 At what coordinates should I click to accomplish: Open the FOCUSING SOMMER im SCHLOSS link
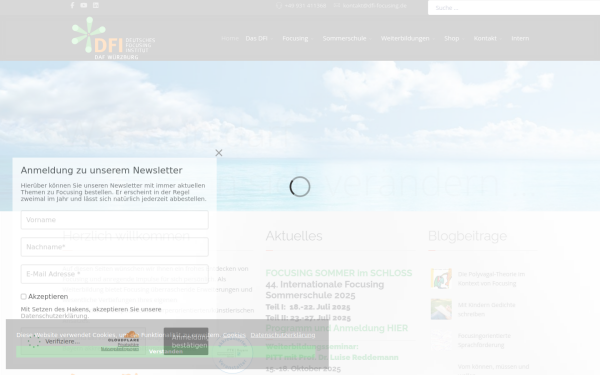pos(339,273)
